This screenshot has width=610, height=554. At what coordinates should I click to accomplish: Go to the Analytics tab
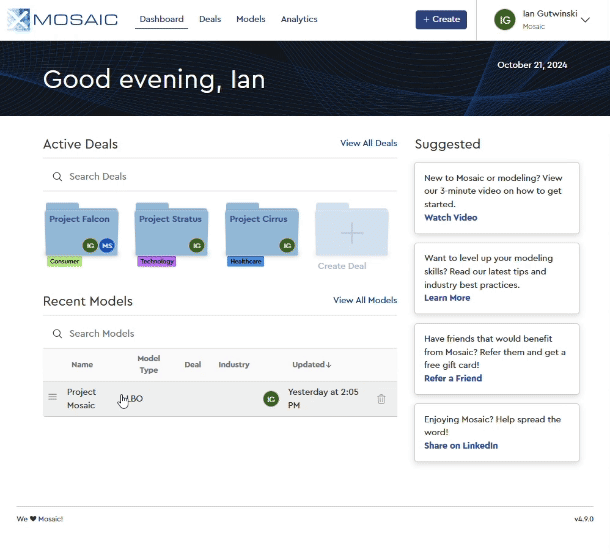point(299,19)
